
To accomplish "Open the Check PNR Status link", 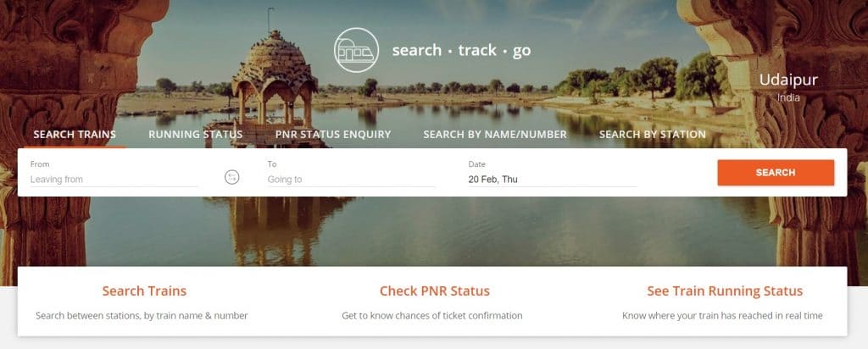I will click(435, 291).
